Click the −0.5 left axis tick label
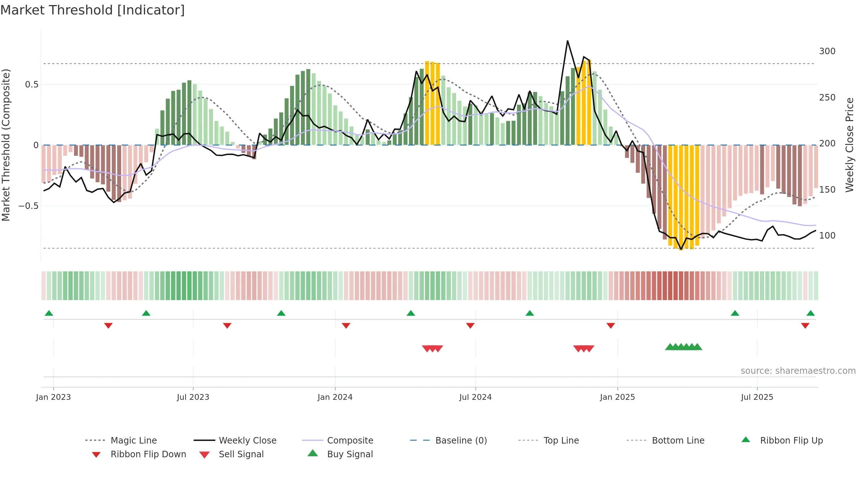Image resolution: width=868 pixels, height=488 pixels. tap(29, 206)
